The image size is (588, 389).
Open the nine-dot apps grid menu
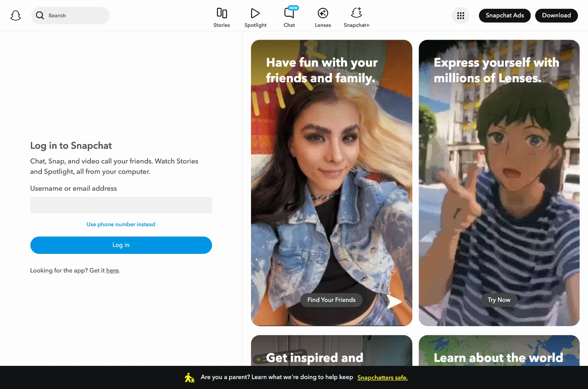pyautogui.click(x=460, y=15)
